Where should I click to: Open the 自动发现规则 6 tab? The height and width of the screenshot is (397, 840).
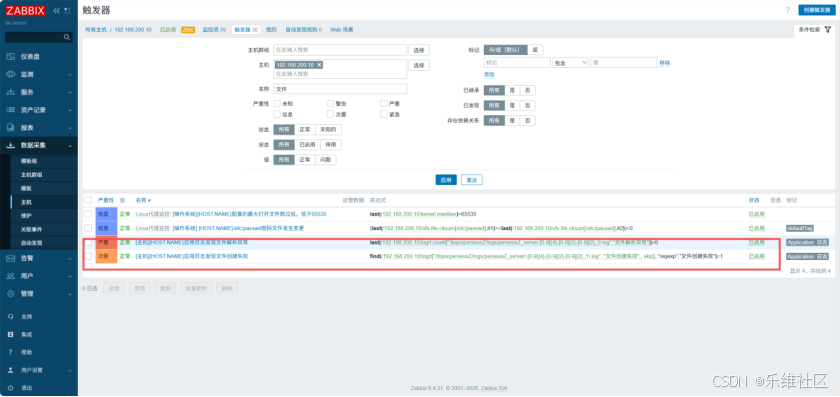point(303,30)
